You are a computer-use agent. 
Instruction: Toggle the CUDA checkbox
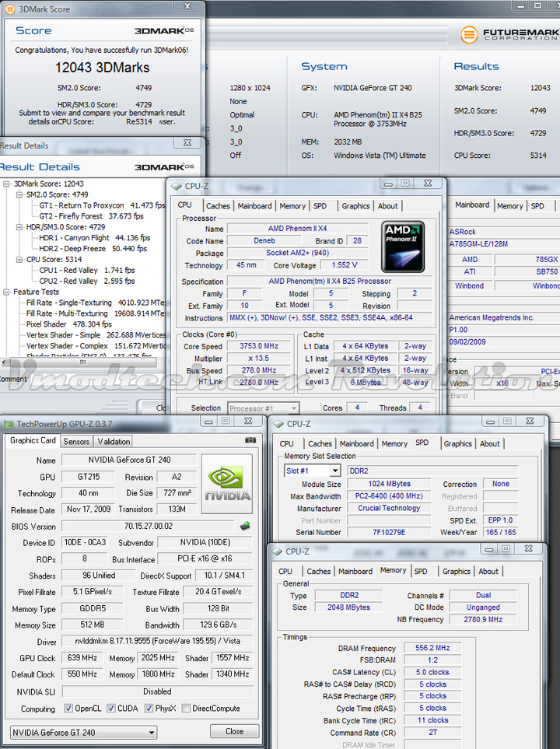tap(111, 708)
